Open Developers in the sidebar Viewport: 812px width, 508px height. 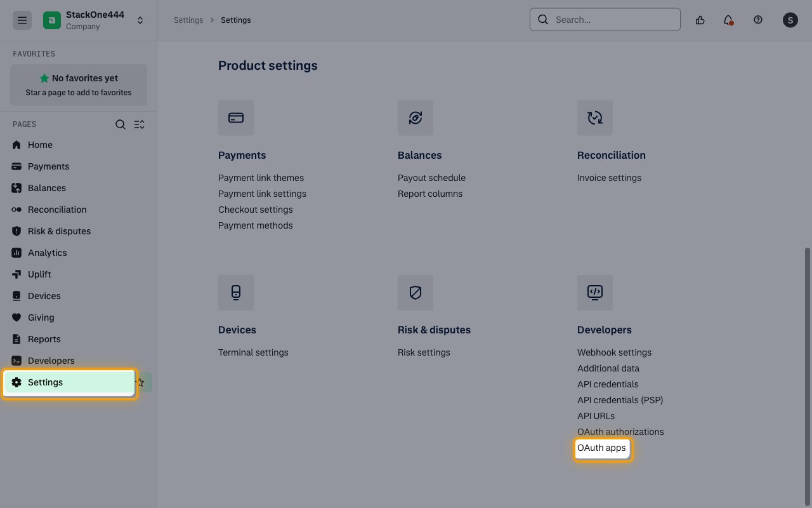tap(51, 361)
